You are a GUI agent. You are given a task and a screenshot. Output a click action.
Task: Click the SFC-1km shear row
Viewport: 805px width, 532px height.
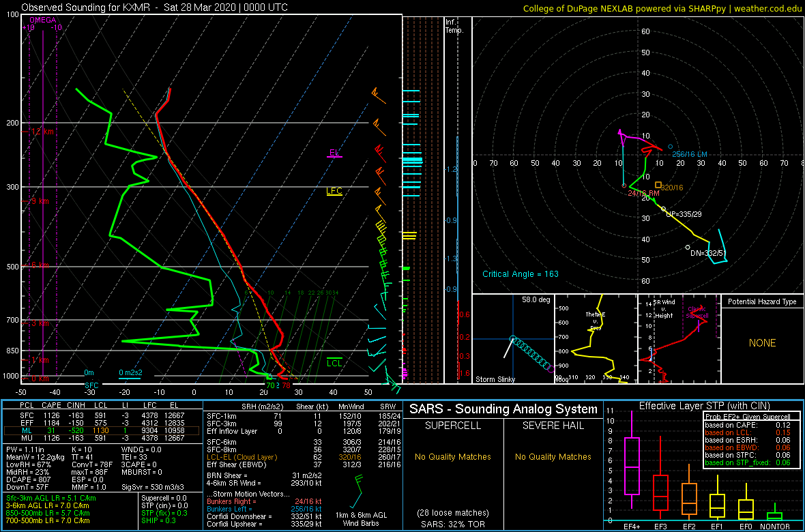[x=302, y=417]
